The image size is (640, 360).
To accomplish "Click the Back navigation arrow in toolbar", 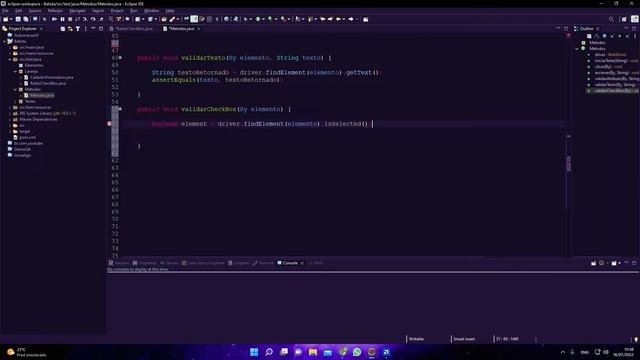I will coord(338,19).
